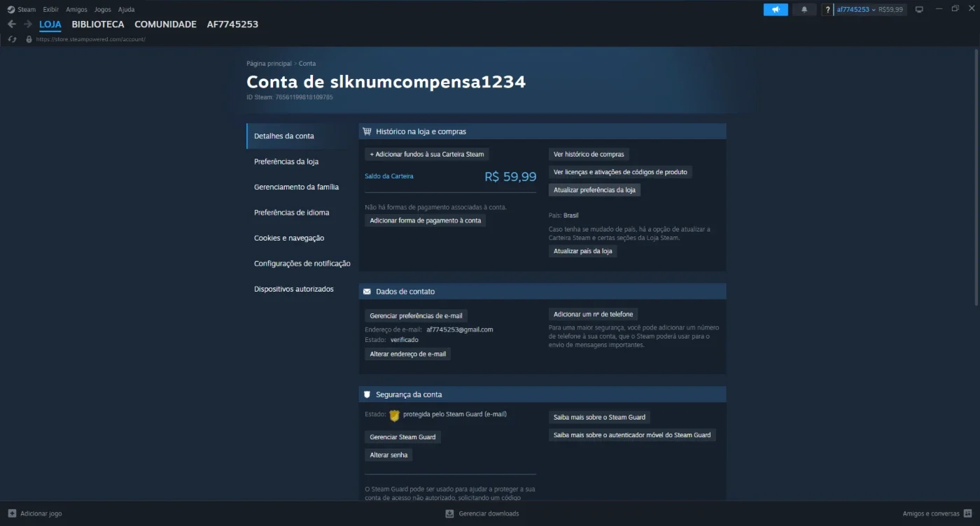Click the download icon beside Gerenciar downloads
The image size is (980, 526).
pos(450,513)
